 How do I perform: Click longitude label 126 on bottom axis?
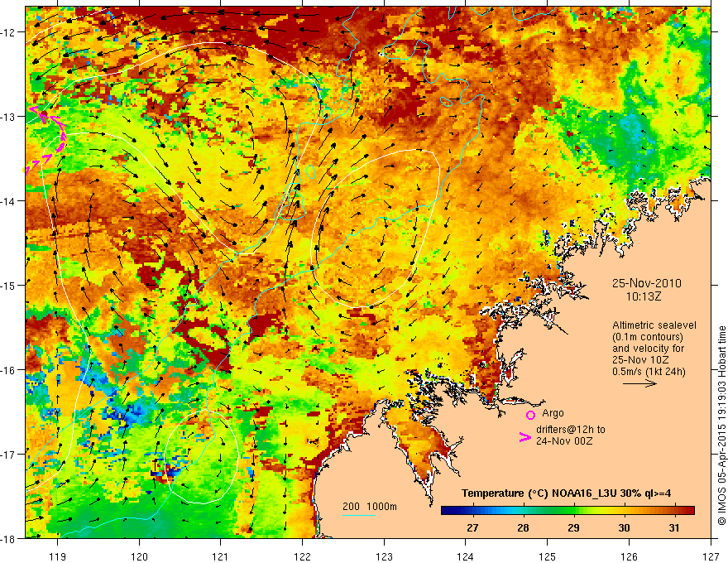click(629, 556)
